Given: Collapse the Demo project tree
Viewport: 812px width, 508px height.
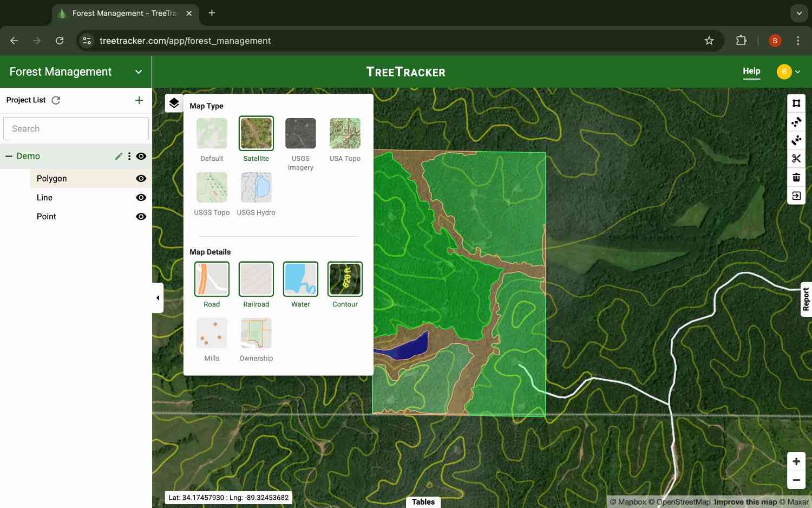Looking at the screenshot, I should (x=9, y=156).
